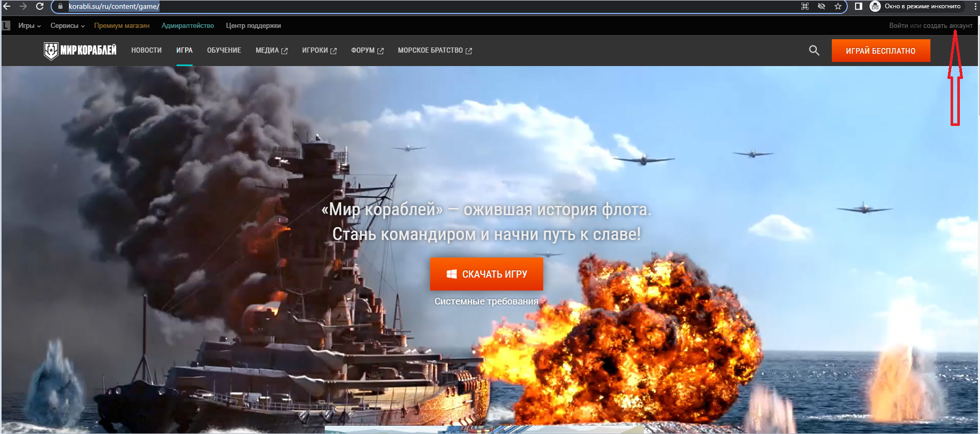Open the browser three-dot menu
The height and width of the screenshot is (434, 980).
pos(975,6)
